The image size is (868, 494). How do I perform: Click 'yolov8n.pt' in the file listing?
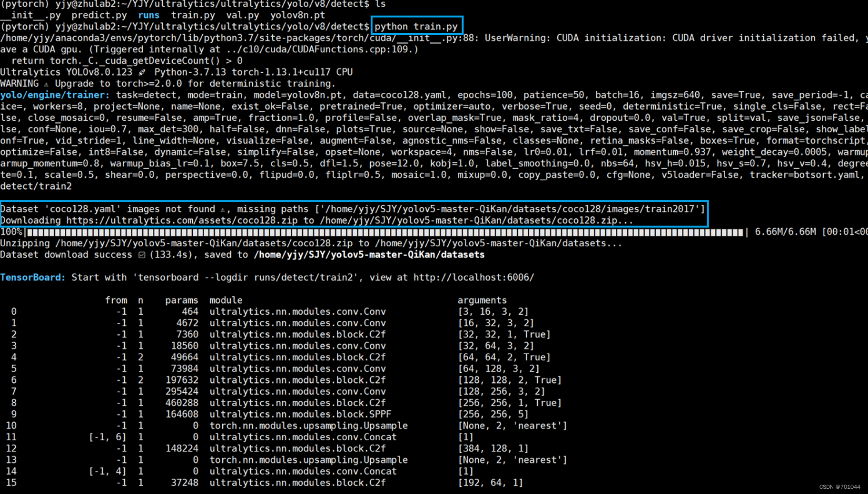click(x=297, y=15)
